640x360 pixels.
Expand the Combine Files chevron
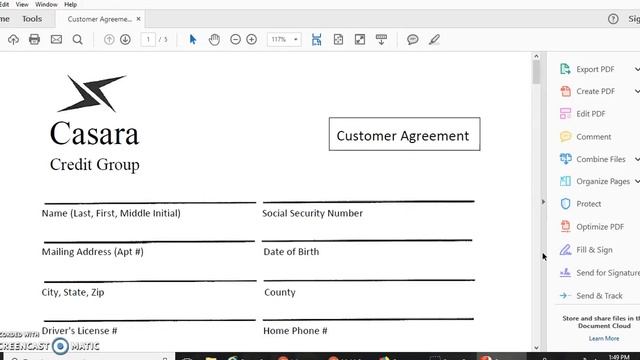pyautogui.click(x=637, y=159)
